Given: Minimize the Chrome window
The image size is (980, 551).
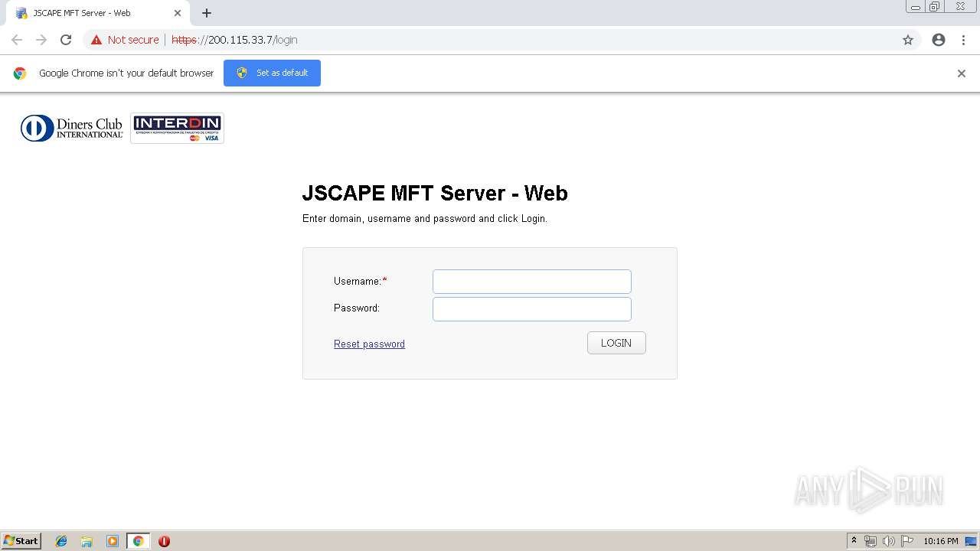Looking at the screenshot, I should click(x=916, y=7).
